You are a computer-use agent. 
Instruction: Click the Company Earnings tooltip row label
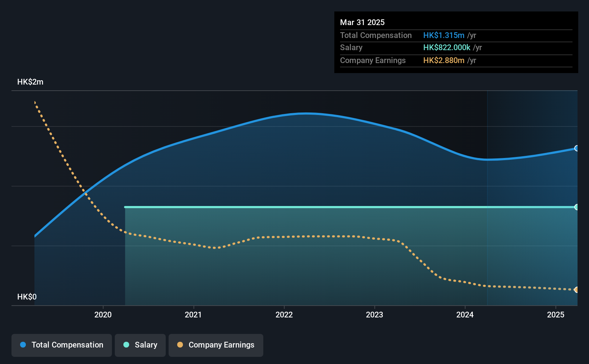373,61
